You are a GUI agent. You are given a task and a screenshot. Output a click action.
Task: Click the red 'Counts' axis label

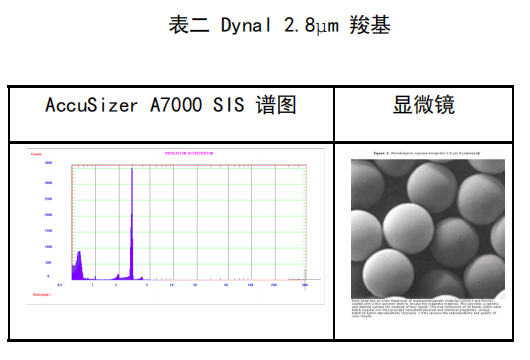click(x=36, y=154)
